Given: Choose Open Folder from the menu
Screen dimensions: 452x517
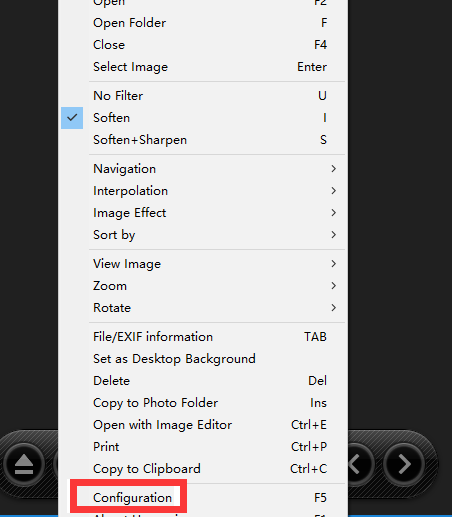Looking at the screenshot, I should [x=203, y=23].
